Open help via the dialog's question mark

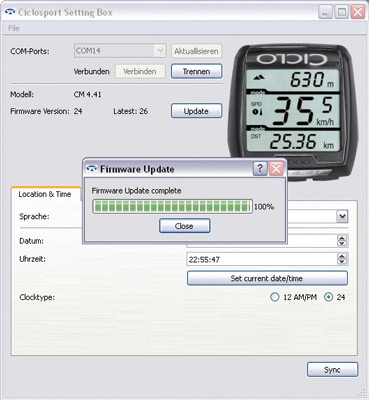point(260,169)
